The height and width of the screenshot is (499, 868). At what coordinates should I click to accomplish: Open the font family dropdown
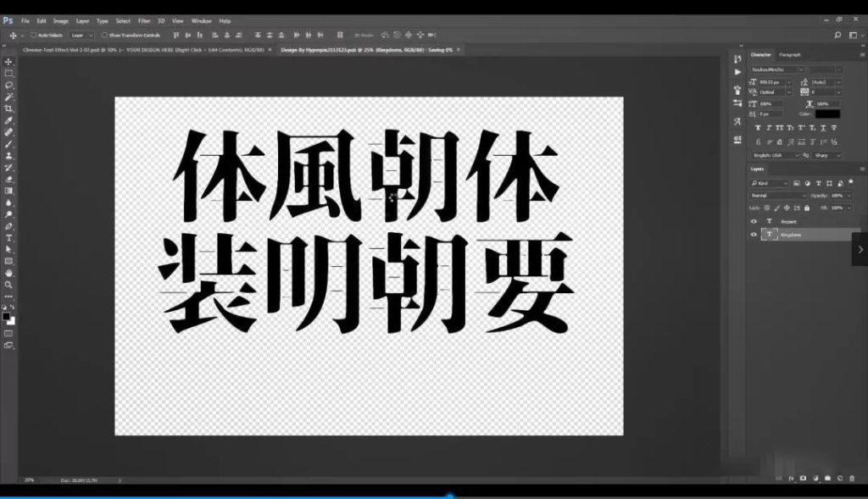pyautogui.click(x=776, y=69)
